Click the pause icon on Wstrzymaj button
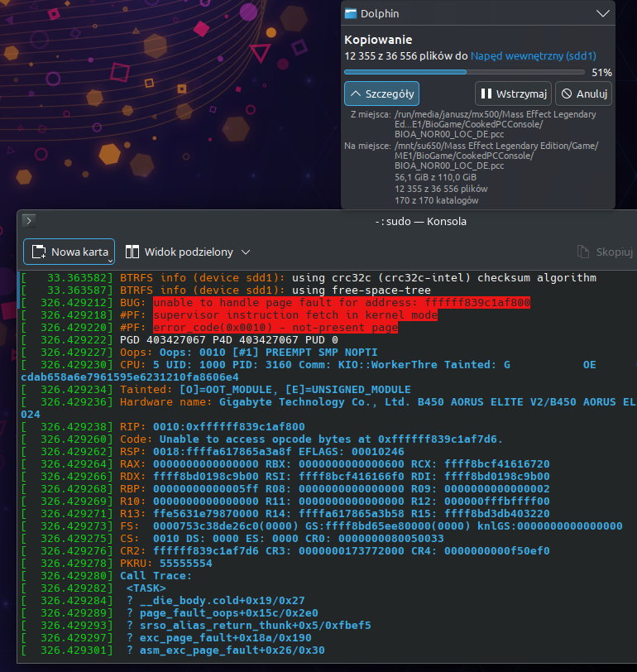 [486, 94]
